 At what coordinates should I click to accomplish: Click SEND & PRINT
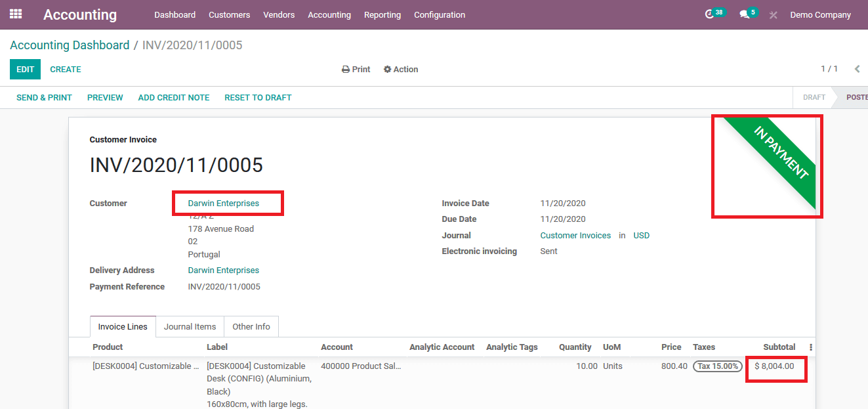[x=44, y=97]
